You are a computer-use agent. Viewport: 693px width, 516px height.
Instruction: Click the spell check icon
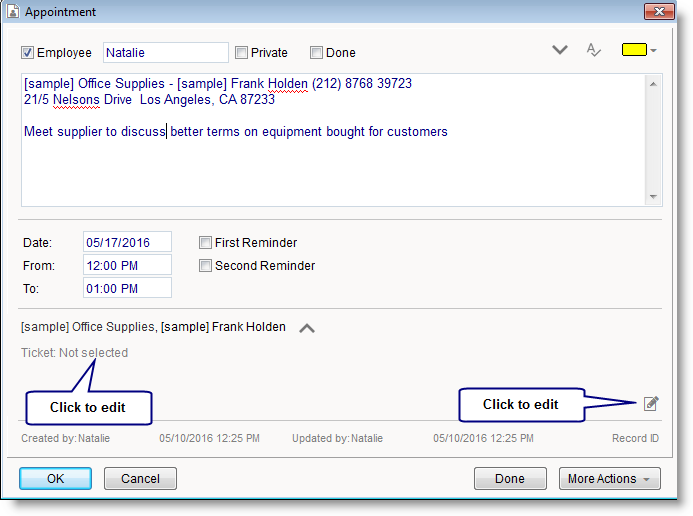594,50
